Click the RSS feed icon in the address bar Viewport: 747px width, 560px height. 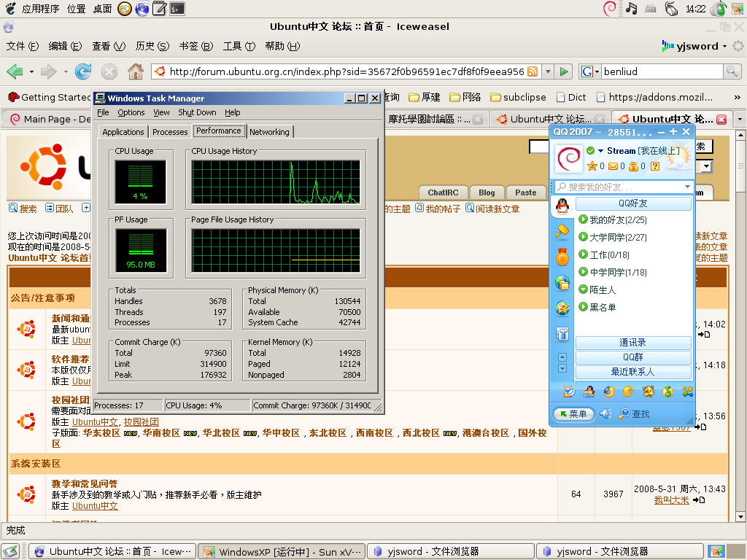pyautogui.click(x=533, y=71)
